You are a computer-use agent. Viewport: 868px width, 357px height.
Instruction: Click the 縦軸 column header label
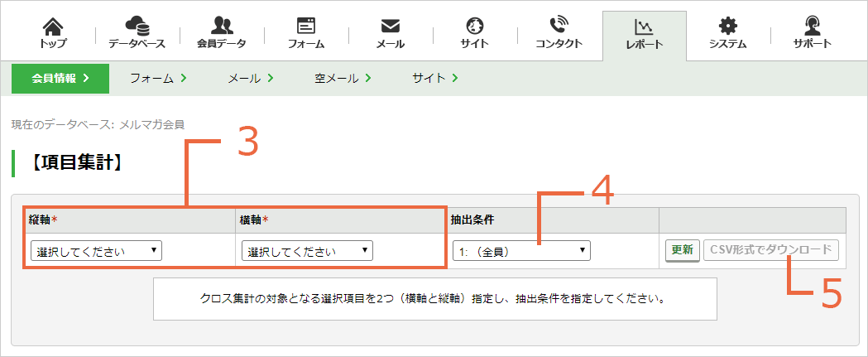[43, 220]
